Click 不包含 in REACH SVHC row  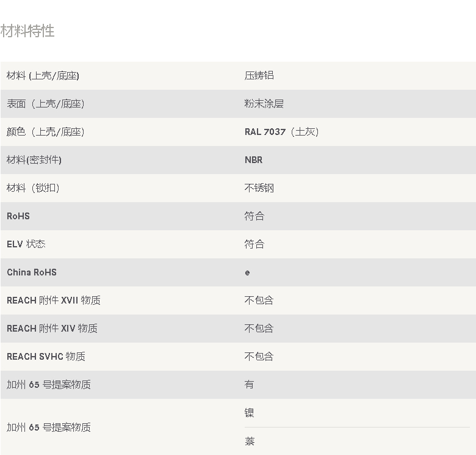[x=259, y=357]
